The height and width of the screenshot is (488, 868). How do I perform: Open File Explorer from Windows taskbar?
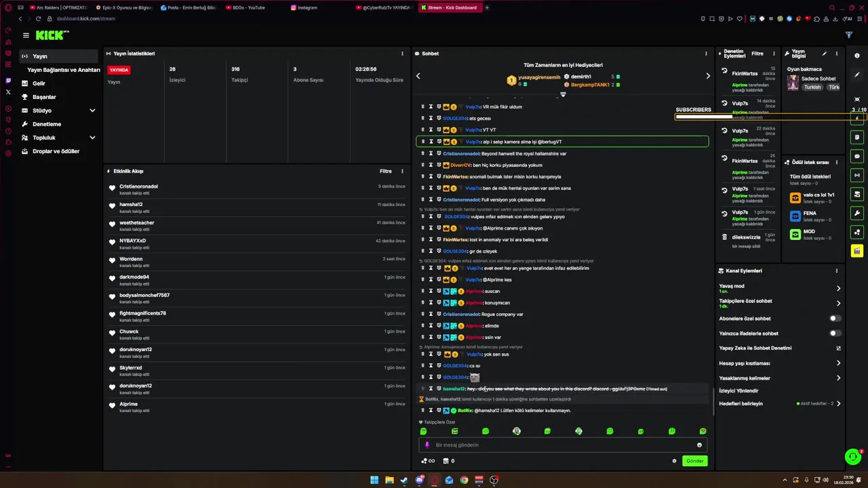389,480
